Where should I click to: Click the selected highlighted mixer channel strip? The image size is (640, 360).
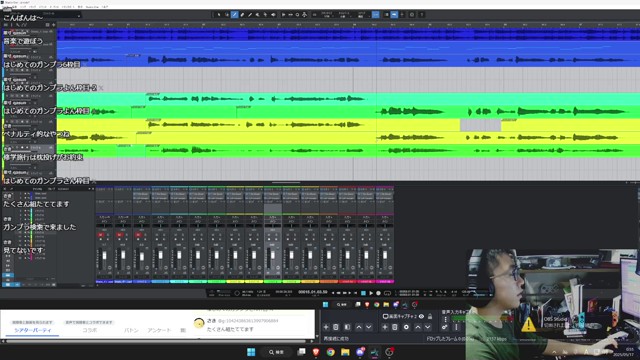(x=273, y=235)
